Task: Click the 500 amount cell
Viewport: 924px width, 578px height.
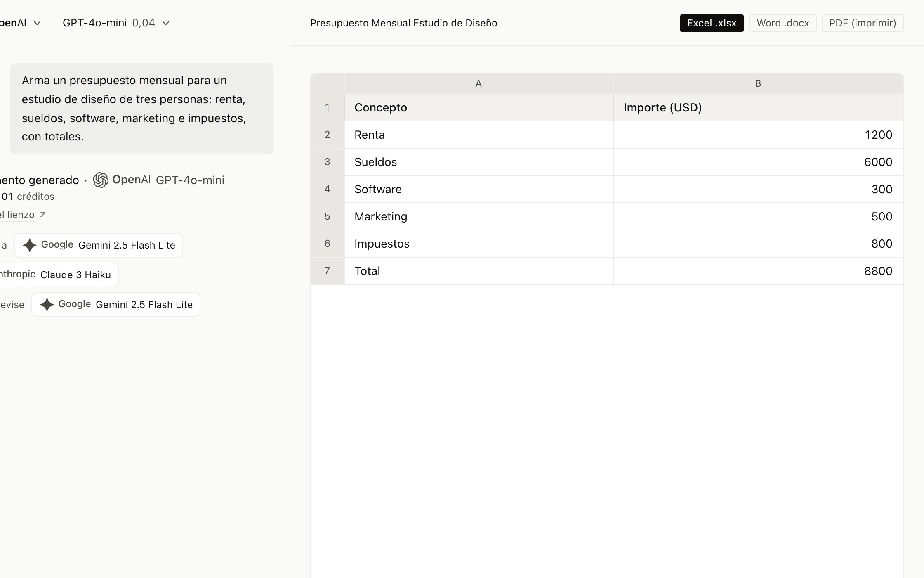Action: click(758, 216)
